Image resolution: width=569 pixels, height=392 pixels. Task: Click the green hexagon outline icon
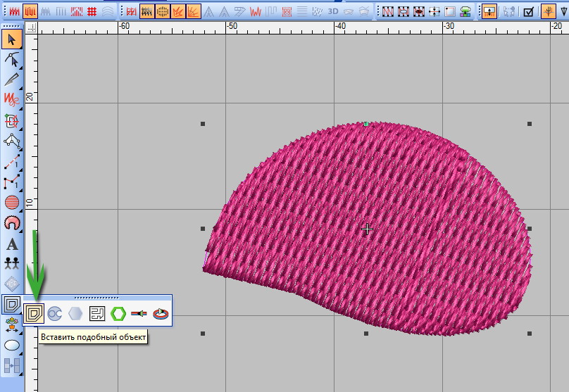tap(118, 314)
